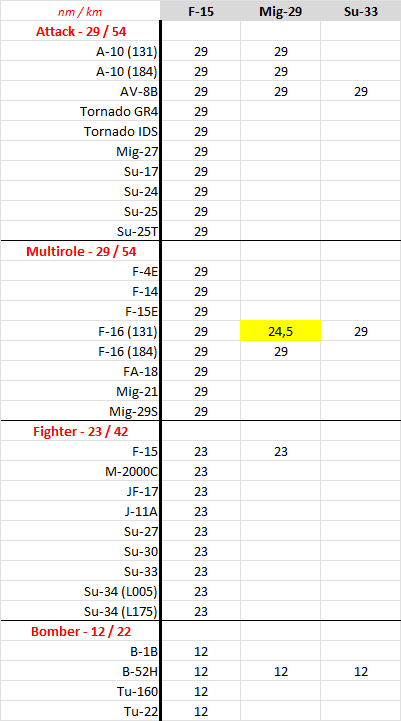Click the AV-8B row label cell
The image size is (401, 721).
point(80,92)
